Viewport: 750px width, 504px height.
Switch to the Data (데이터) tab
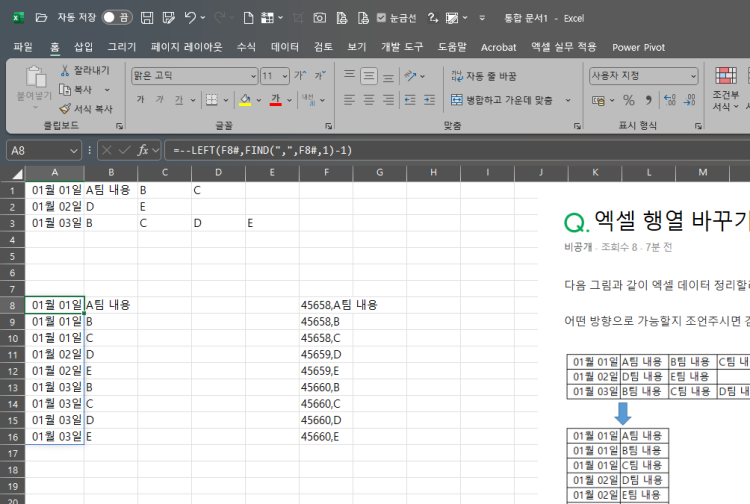pyautogui.click(x=285, y=47)
